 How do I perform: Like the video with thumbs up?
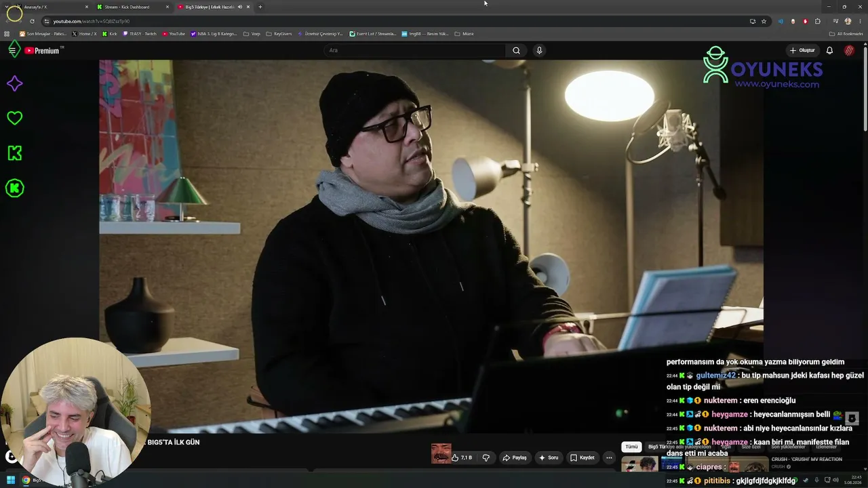[462, 457]
